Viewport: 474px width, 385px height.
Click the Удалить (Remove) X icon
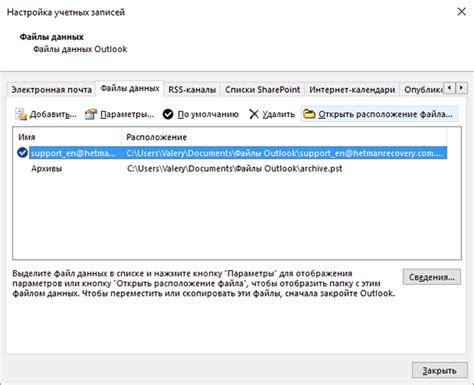click(254, 114)
